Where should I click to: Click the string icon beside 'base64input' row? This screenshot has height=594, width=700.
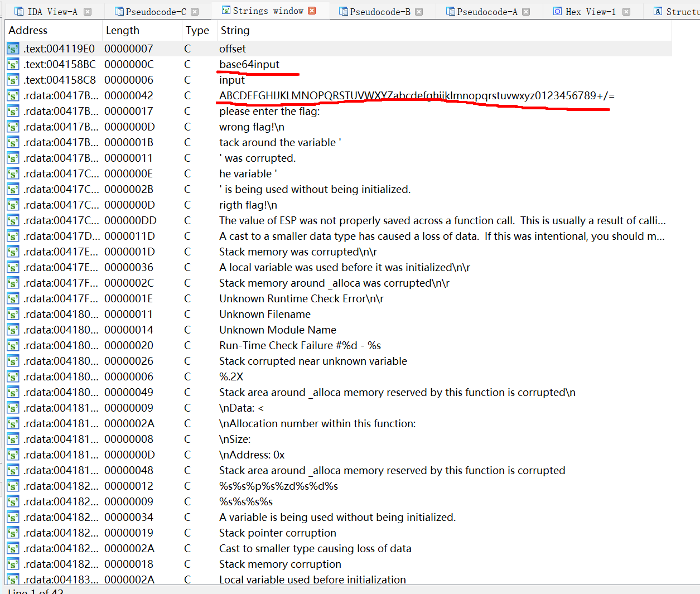[13, 65]
